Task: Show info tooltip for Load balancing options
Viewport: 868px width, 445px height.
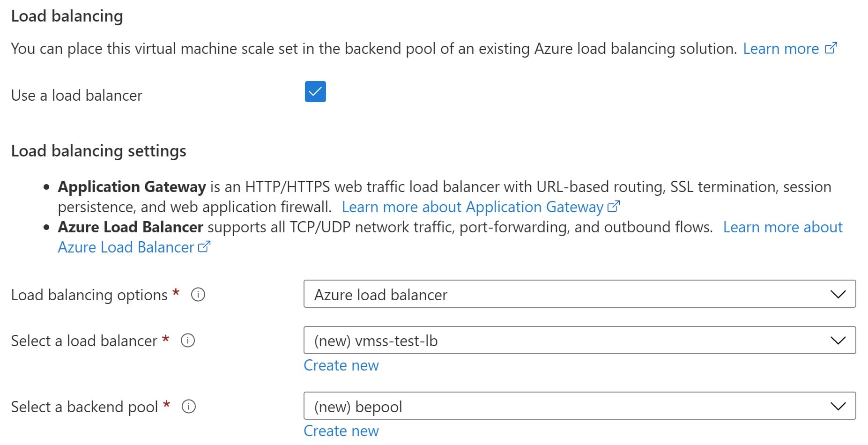Action: point(198,295)
